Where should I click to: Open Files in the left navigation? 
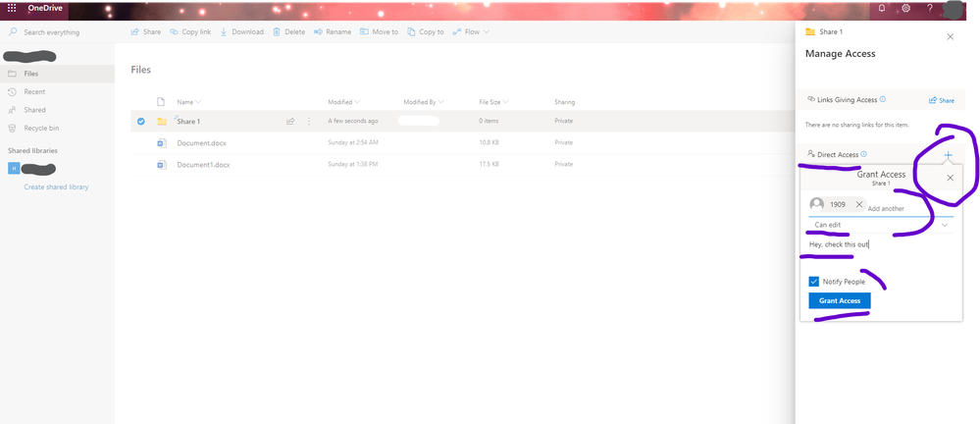click(58, 74)
